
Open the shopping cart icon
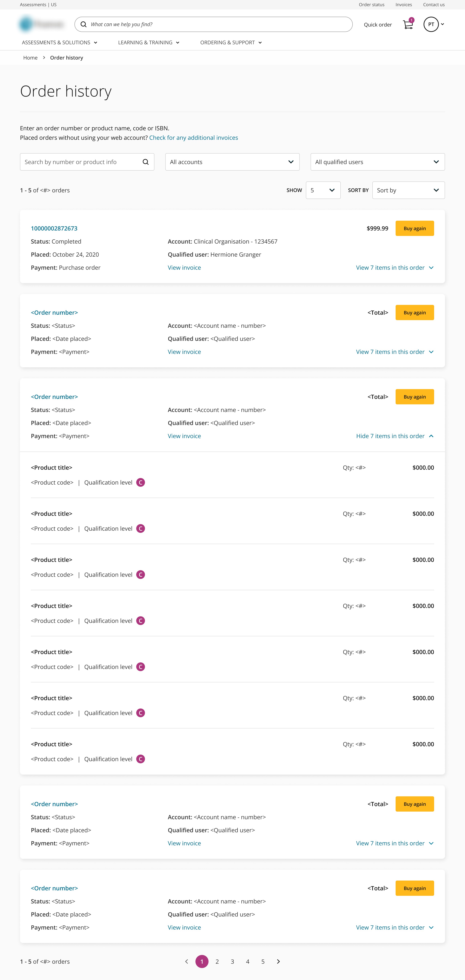point(407,25)
